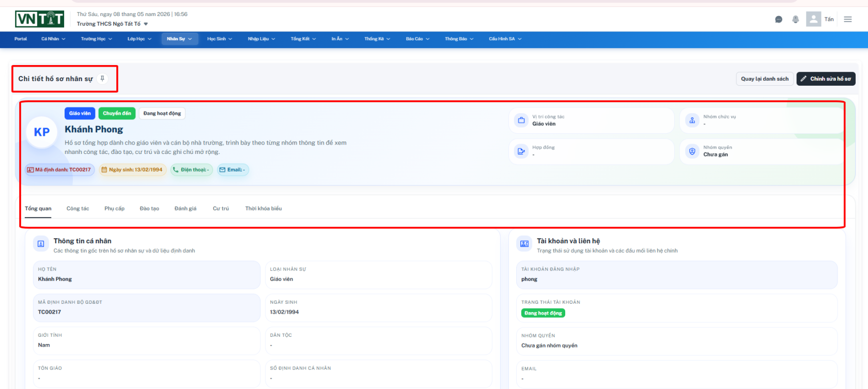868x389 pixels.
Task: Click the Hợp đồng contract icon
Action: [521, 151]
